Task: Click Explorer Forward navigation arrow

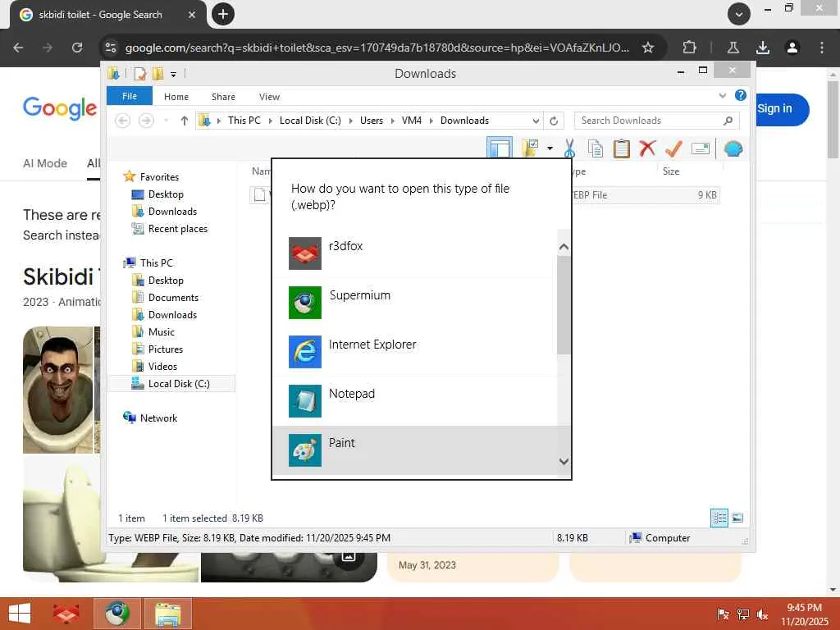Action: coord(146,121)
